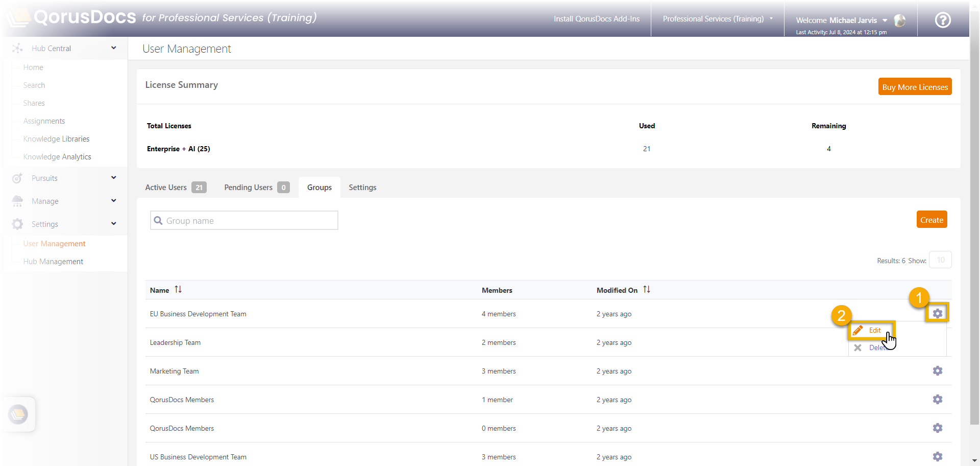Click the Name column header
Screen dimensions: 980x466
(159, 290)
